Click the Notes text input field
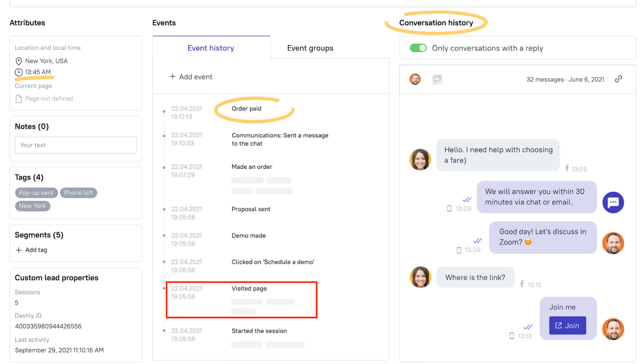The image size is (642, 364). tap(75, 145)
